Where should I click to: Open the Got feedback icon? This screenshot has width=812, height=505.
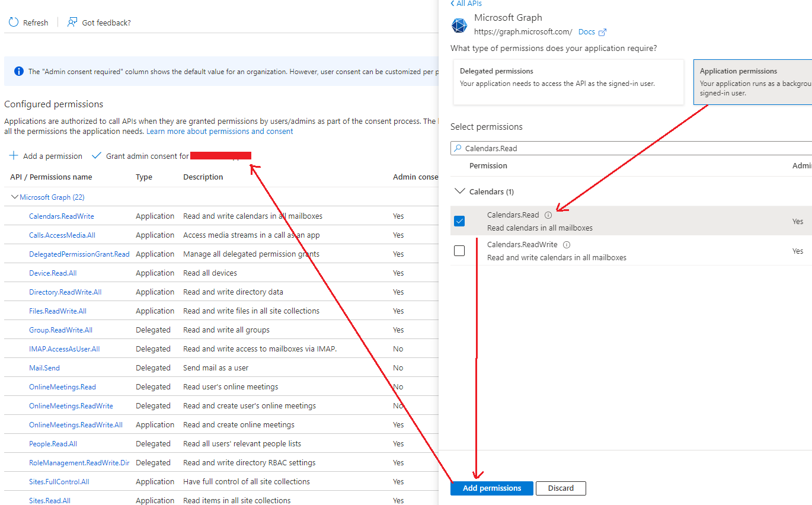[x=72, y=23]
